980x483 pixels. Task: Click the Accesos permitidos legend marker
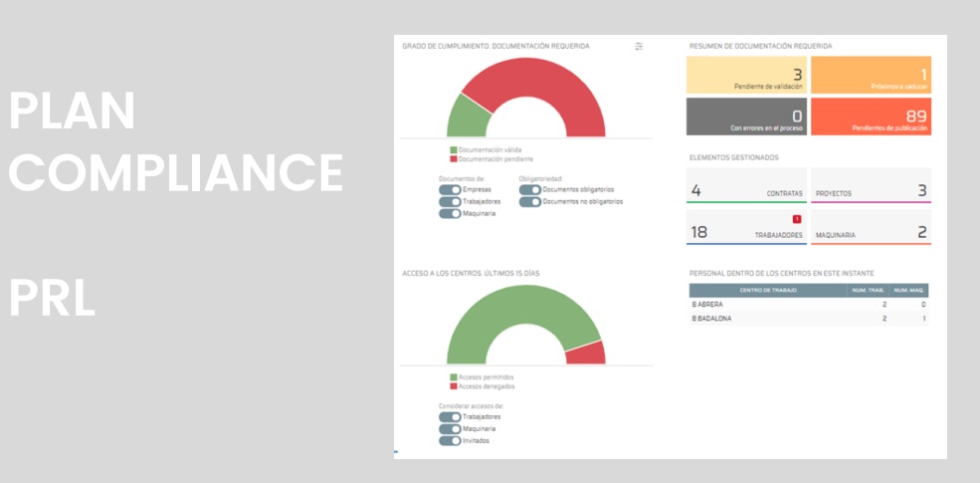pyautogui.click(x=453, y=377)
